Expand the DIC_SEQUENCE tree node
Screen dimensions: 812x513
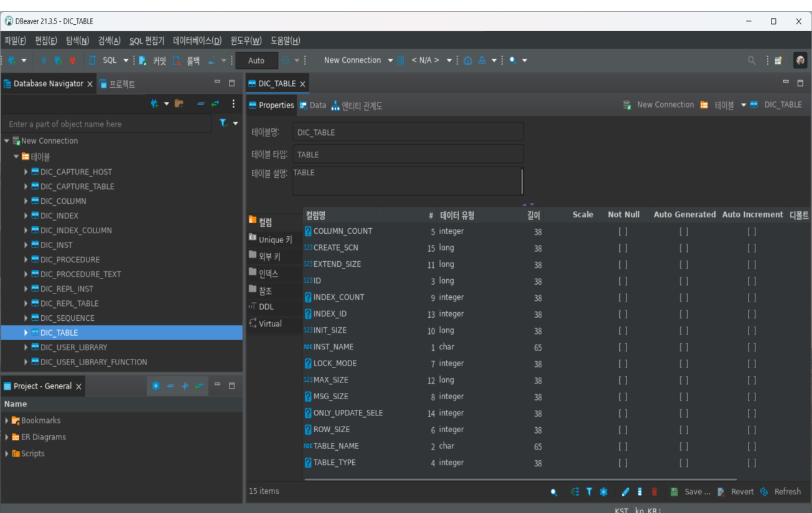pos(26,318)
